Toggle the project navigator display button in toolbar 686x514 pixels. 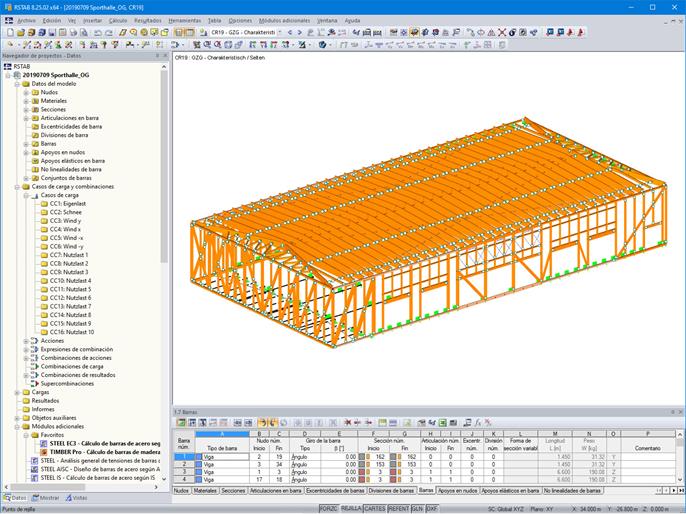coord(179,32)
